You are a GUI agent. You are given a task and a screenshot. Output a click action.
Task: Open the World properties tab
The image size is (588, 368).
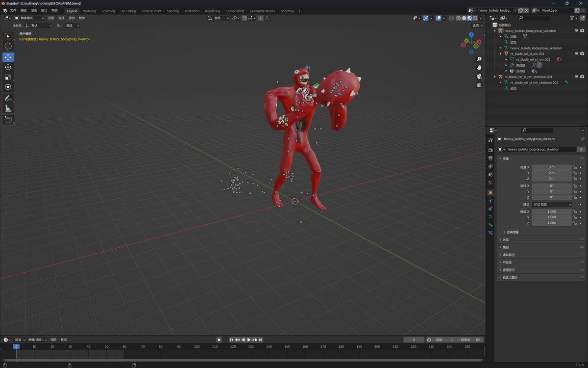(x=490, y=183)
